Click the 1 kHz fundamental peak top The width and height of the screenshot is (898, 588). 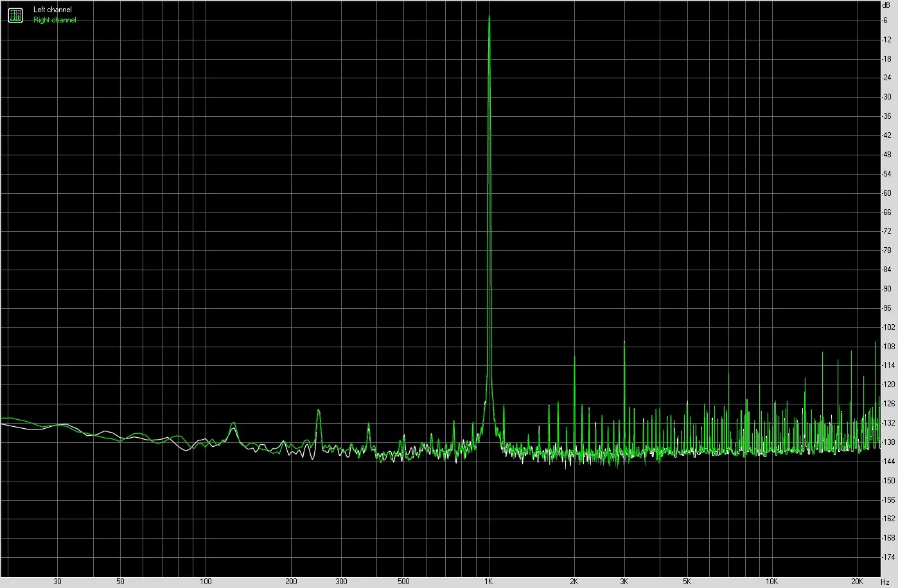[x=489, y=16]
